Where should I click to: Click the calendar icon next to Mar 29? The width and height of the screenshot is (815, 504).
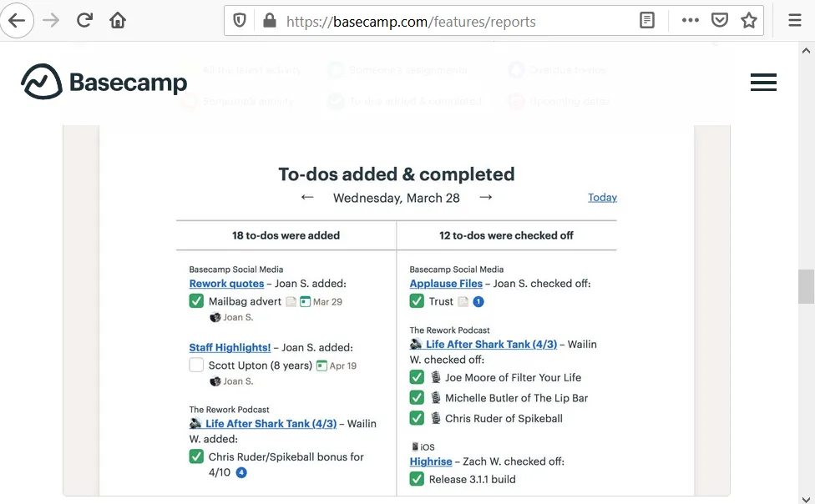click(x=305, y=301)
